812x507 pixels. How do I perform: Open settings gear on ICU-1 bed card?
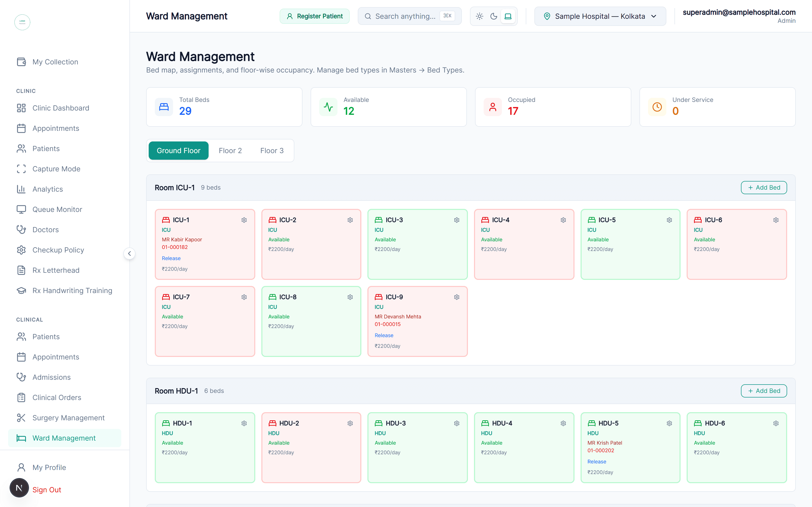pyautogui.click(x=244, y=220)
